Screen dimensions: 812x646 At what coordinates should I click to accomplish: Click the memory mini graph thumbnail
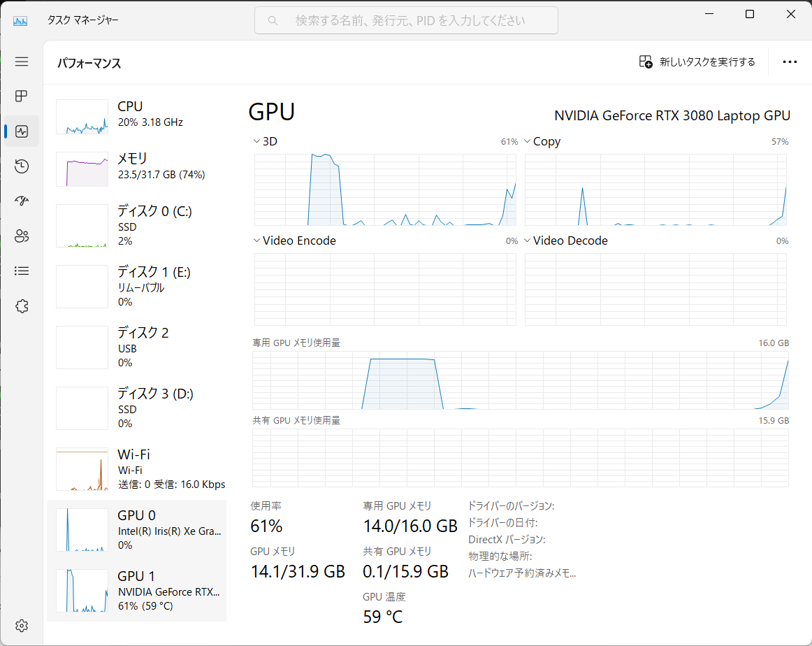pos(82,169)
